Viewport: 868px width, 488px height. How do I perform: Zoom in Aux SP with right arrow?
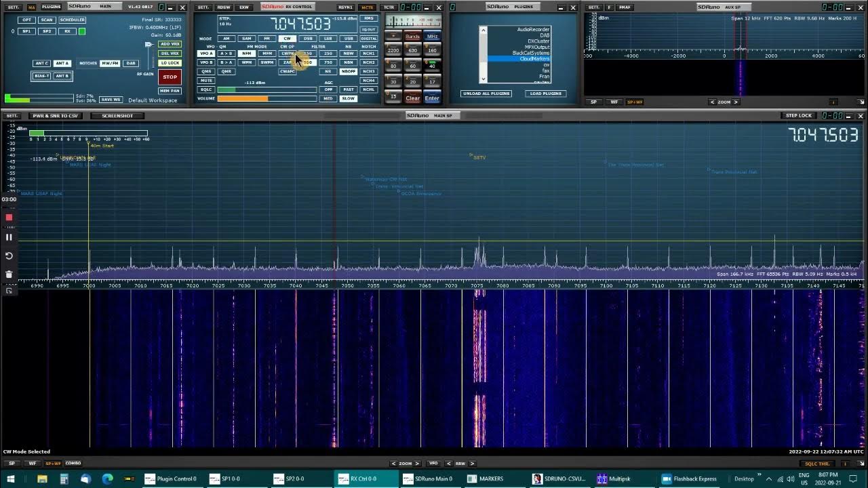tap(736, 102)
